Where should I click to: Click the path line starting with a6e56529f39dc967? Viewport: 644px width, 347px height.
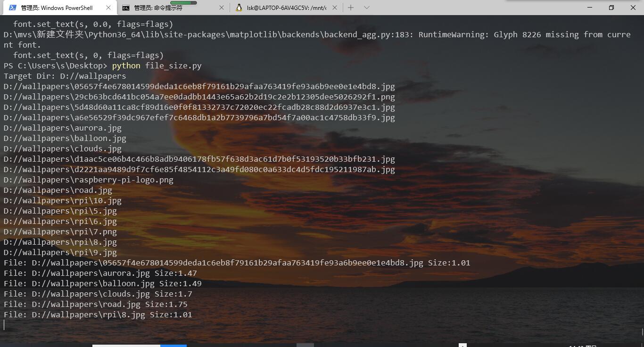point(199,117)
